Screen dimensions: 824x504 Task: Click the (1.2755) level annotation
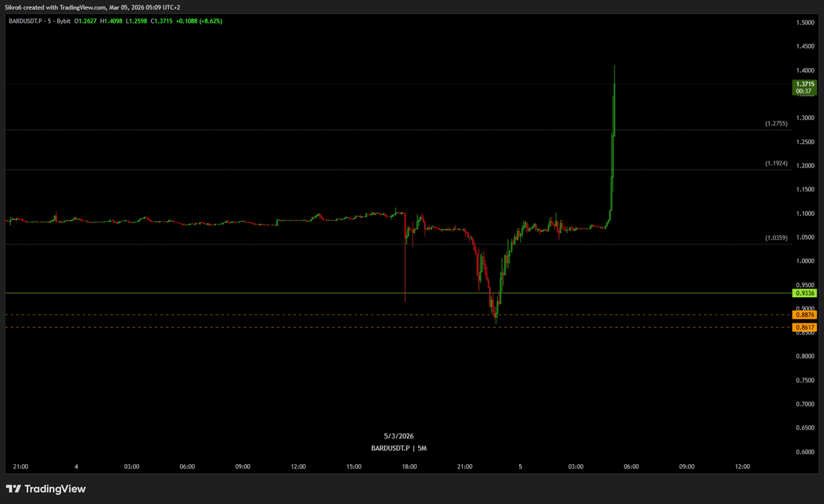pyautogui.click(x=776, y=124)
